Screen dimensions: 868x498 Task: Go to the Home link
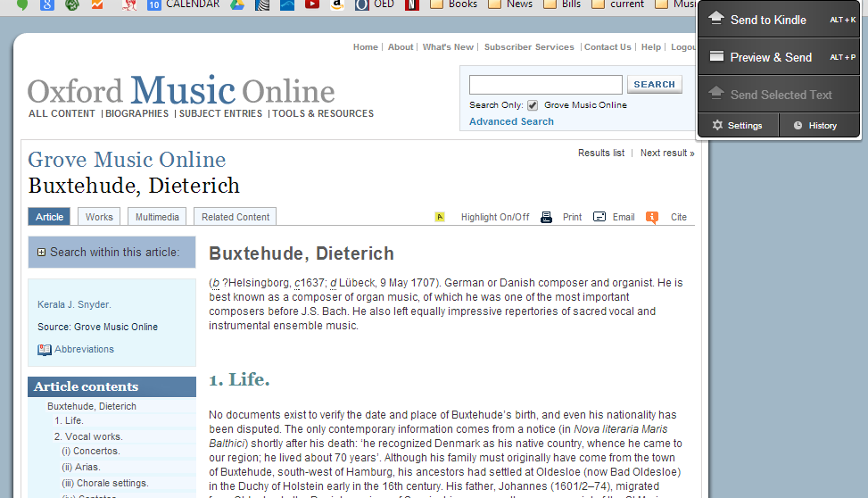(x=366, y=47)
